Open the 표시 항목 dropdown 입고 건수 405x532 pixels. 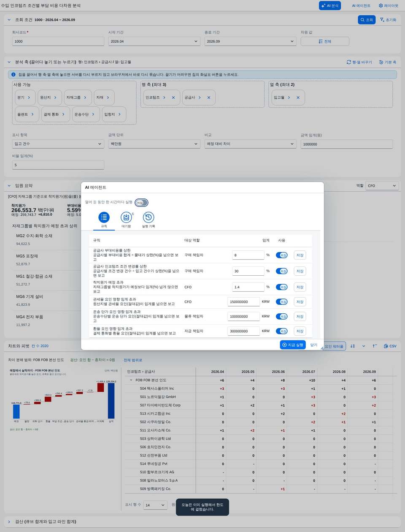click(58, 144)
